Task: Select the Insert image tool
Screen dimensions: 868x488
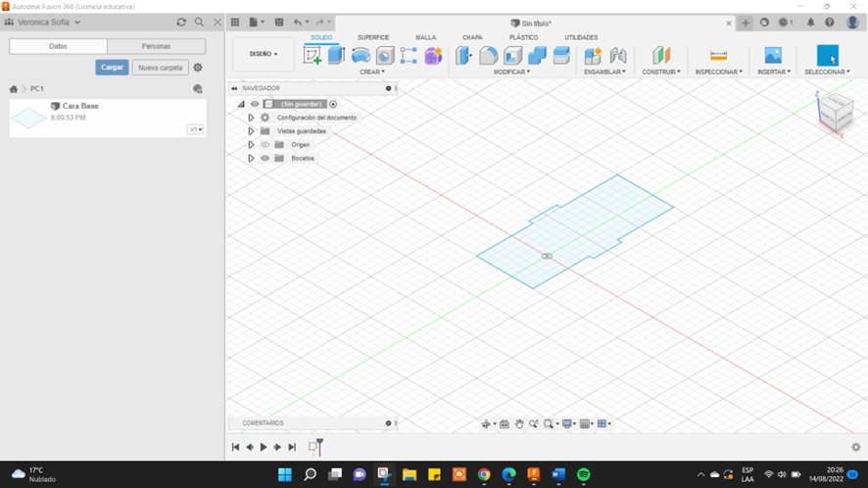Action: pos(773,56)
